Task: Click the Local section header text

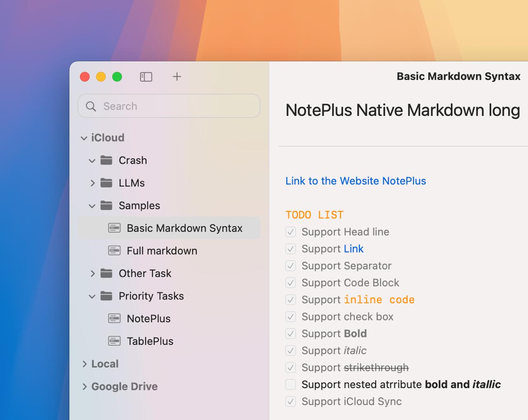Action: (105, 363)
